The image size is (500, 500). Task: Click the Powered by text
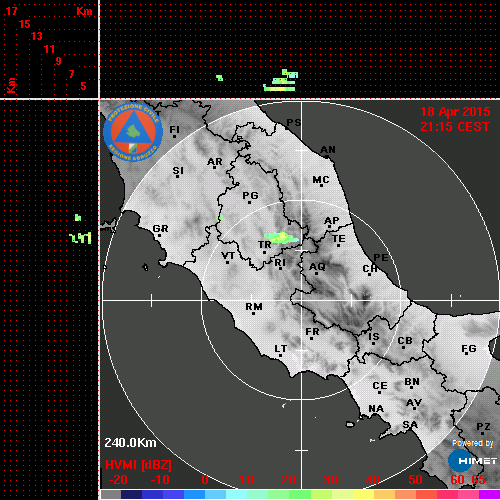click(472, 443)
